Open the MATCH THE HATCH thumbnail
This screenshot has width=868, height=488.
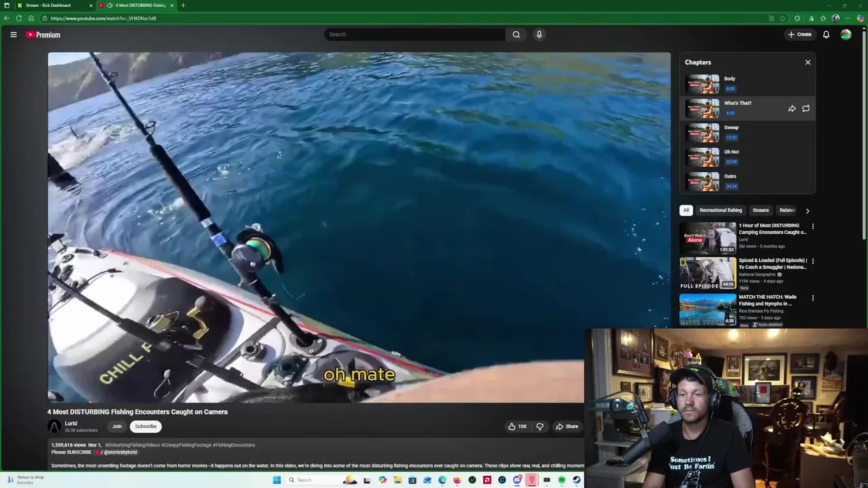[708, 309]
